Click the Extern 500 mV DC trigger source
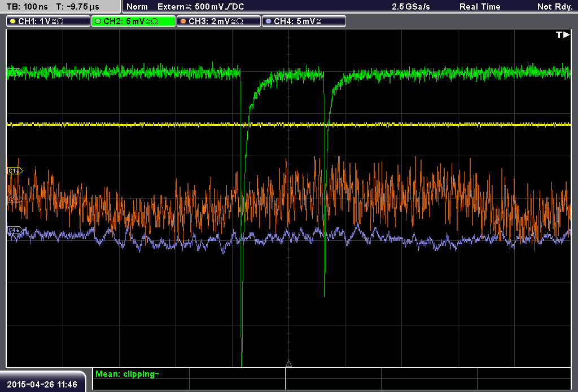The image size is (578, 392). coord(200,7)
